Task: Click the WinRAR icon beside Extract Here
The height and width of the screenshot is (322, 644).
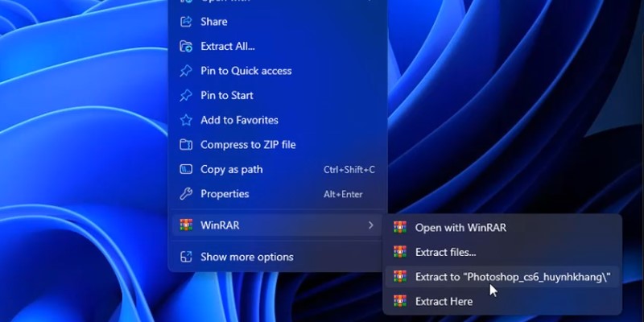Action: [x=400, y=301]
